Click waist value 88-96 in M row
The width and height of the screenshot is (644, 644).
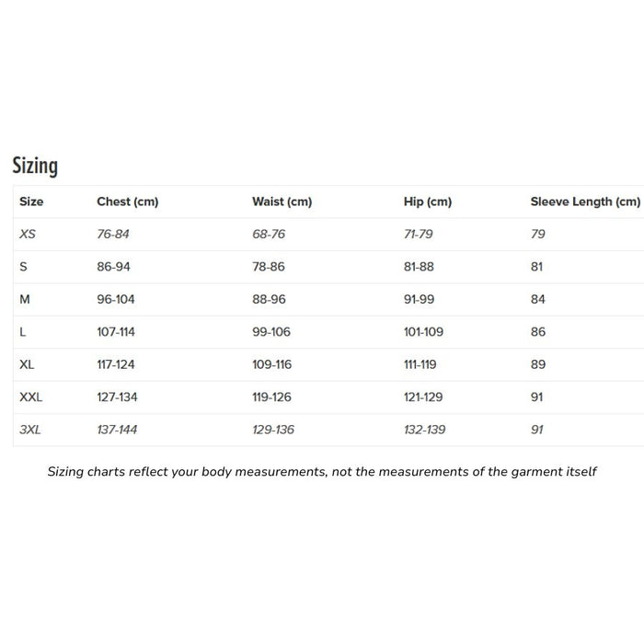pos(269,299)
